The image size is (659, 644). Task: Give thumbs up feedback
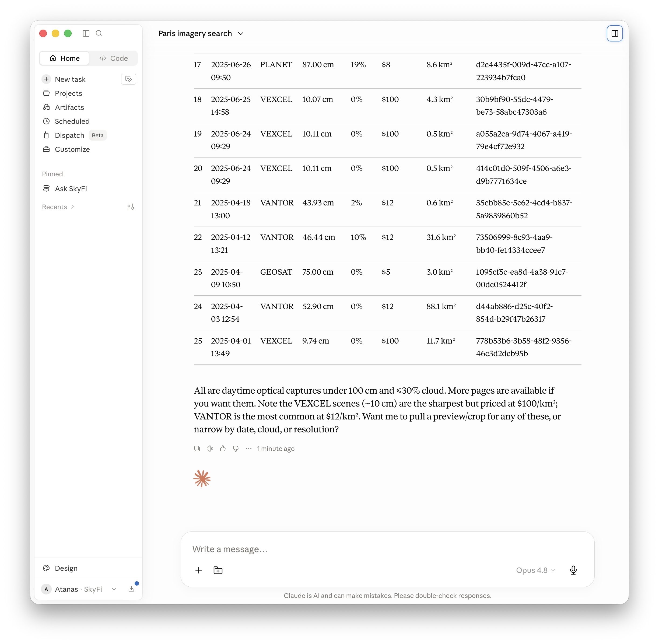point(223,449)
